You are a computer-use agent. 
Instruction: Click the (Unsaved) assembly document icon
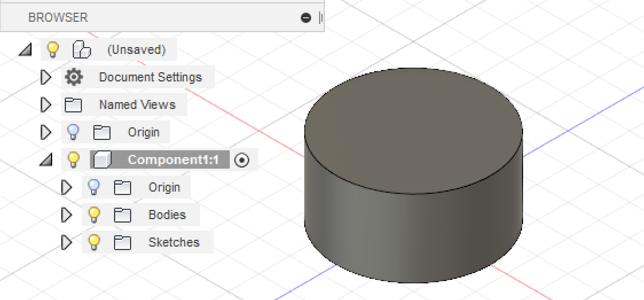point(81,50)
